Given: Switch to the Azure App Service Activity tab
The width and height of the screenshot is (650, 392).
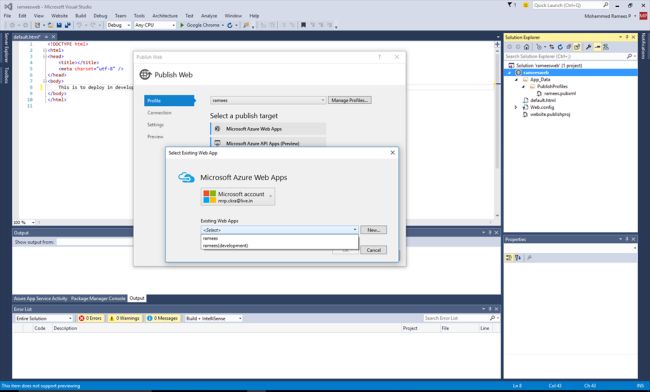Looking at the screenshot, I should 41,298.
